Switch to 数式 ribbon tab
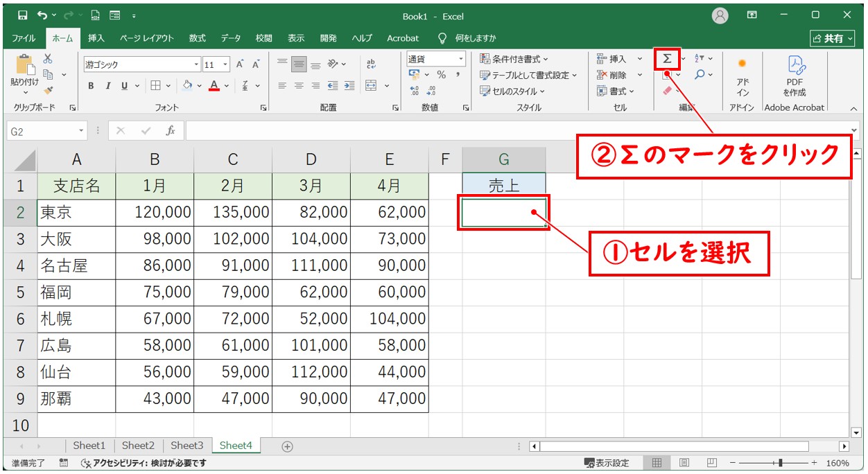868x474 pixels. point(197,38)
